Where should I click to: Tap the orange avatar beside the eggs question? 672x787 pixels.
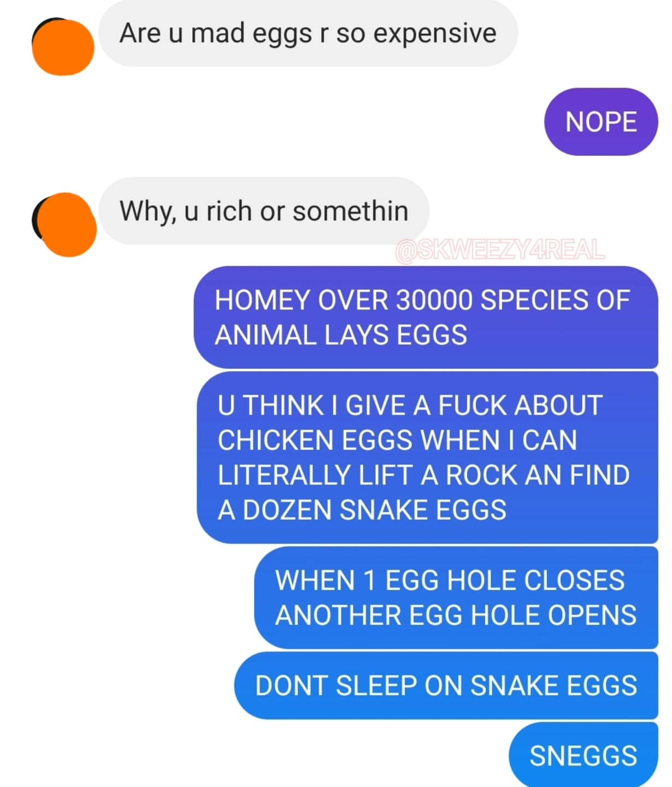point(63,46)
